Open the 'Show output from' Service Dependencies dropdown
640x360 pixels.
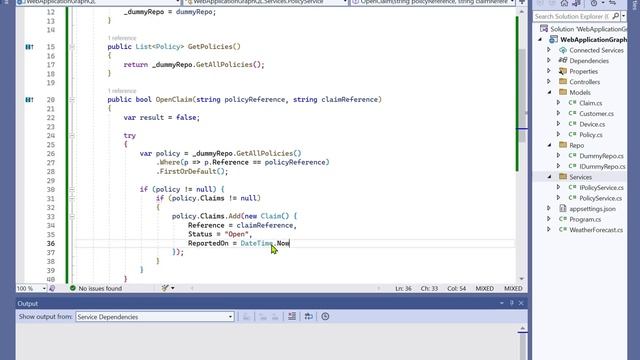click(154, 317)
